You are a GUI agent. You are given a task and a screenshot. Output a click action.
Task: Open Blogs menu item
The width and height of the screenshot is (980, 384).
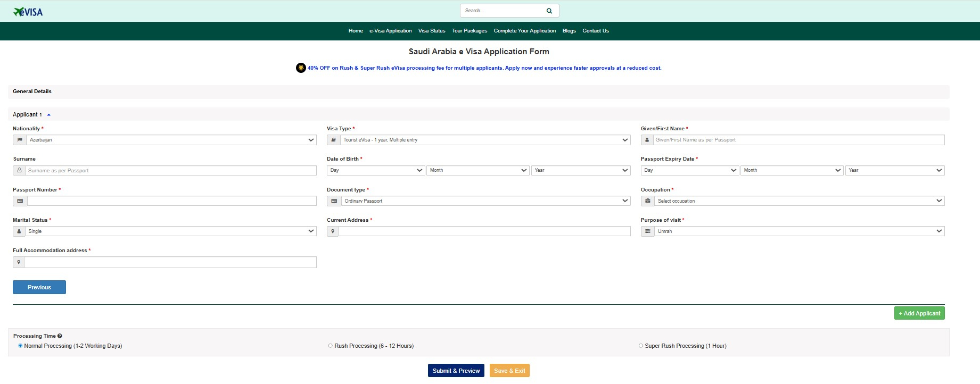569,31
